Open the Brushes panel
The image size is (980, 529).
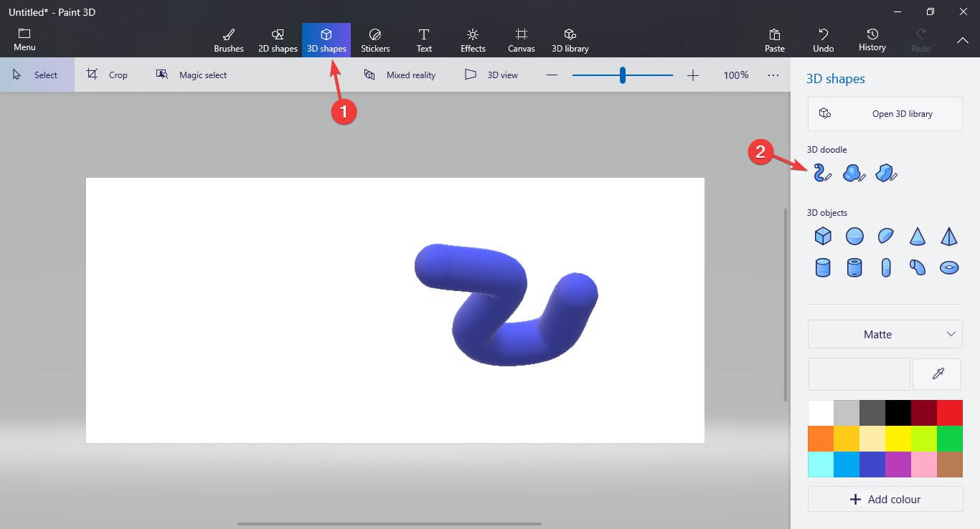click(x=228, y=39)
